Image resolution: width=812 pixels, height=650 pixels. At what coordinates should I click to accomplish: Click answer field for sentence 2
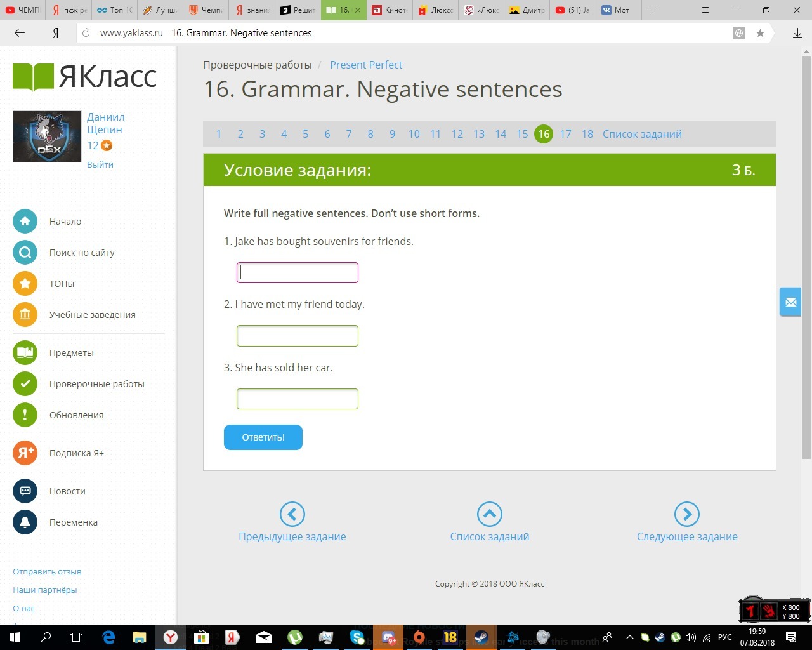coord(297,336)
